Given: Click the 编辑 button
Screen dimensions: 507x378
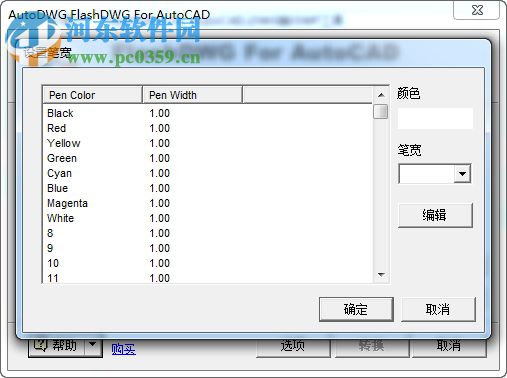Looking at the screenshot, I should click(x=435, y=215).
